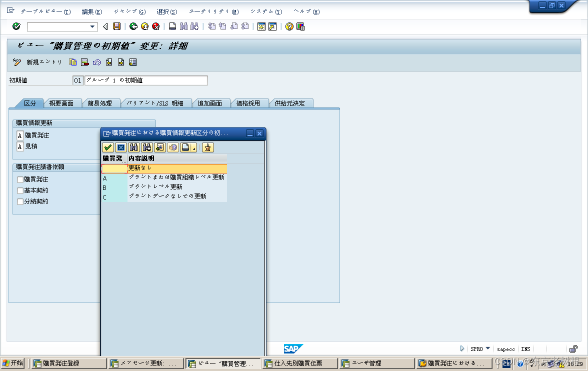This screenshot has height=371, width=588.
Task: Switch to the 概要画面 tab
Action: click(x=62, y=103)
